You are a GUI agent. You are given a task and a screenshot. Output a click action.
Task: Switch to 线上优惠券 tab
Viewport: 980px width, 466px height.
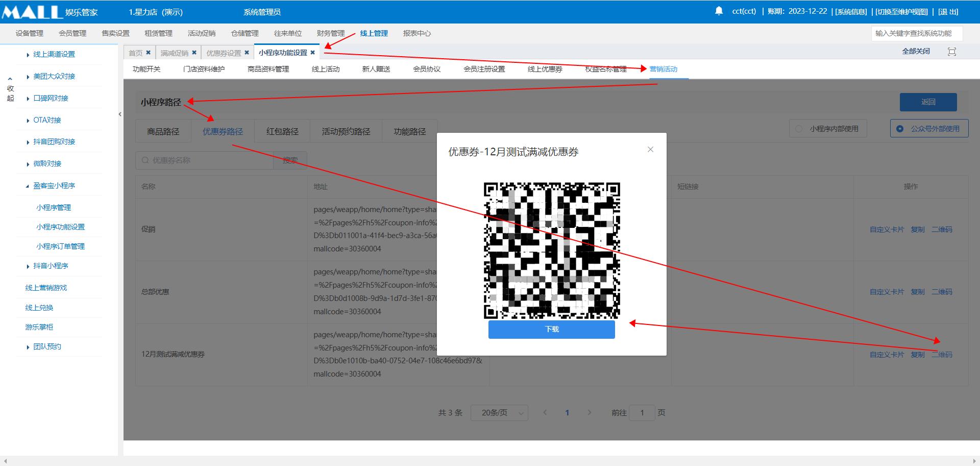coord(545,69)
